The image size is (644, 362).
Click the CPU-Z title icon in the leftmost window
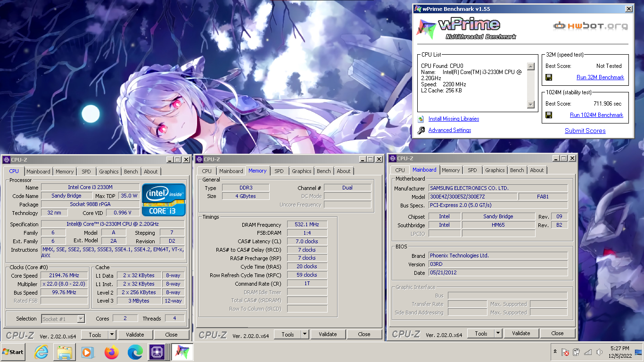(7, 160)
